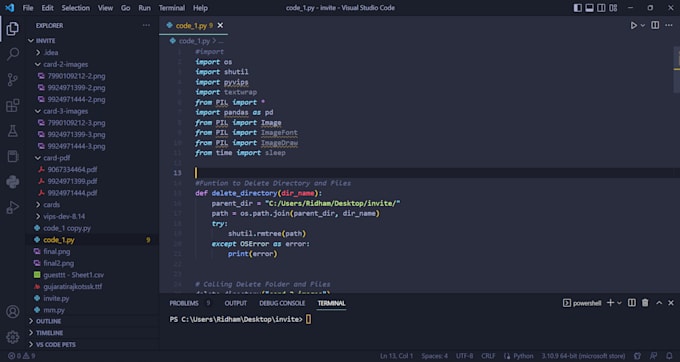Toggle the primary side bar layout icon

578,8
